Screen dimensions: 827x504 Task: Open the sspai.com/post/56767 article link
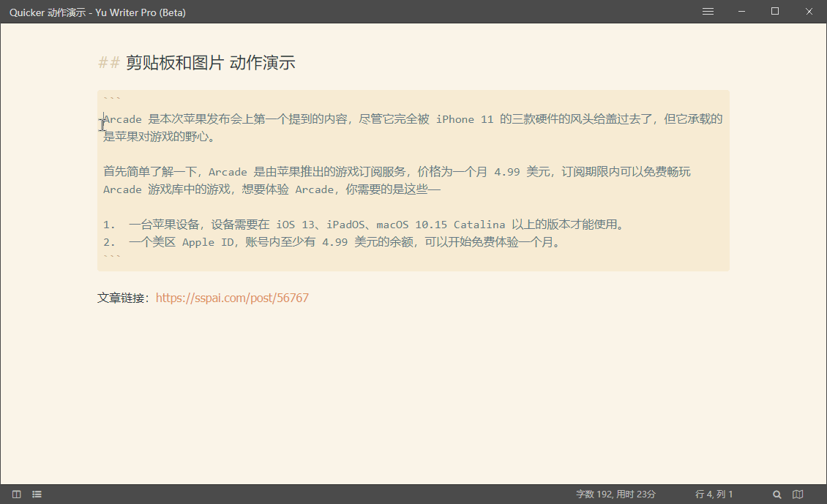232,298
